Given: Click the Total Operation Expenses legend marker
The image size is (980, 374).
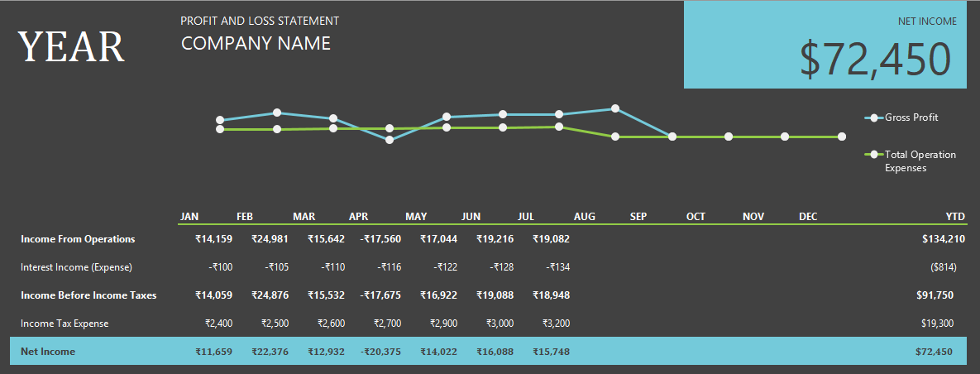Looking at the screenshot, I should [874, 155].
